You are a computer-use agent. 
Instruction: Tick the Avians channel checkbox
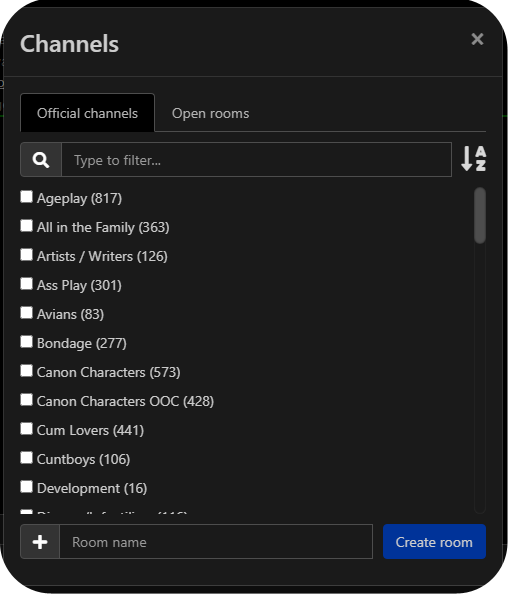pyautogui.click(x=26, y=313)
